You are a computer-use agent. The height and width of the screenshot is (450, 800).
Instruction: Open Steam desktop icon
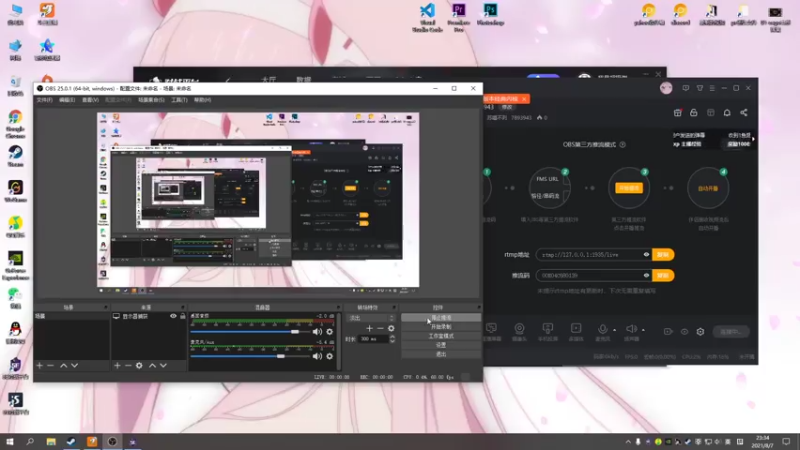click(15, 156)
